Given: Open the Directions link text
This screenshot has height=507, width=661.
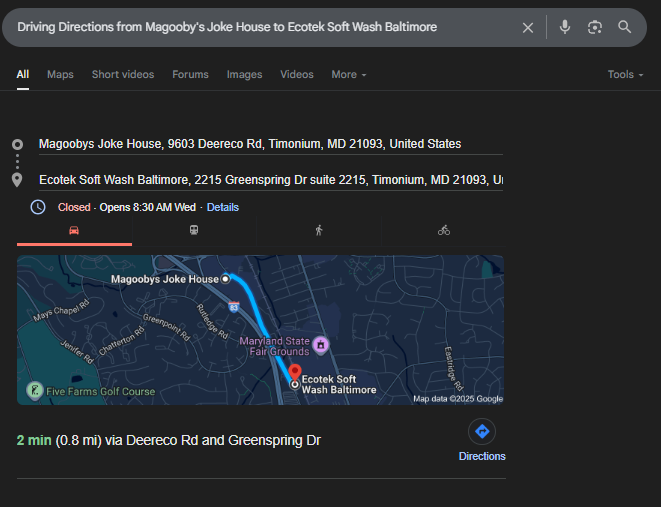Looking at the screenshot, I should point(482,456).
